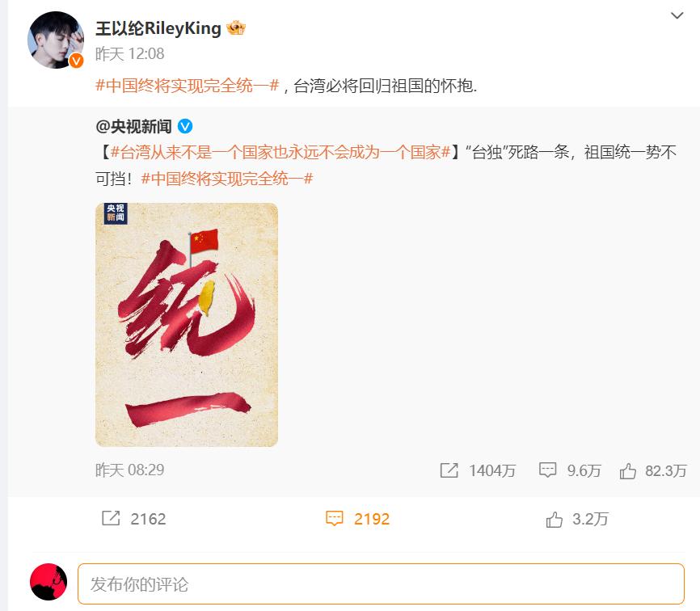Click the 发布你的评论 comment input field

(x=381, y=584)
